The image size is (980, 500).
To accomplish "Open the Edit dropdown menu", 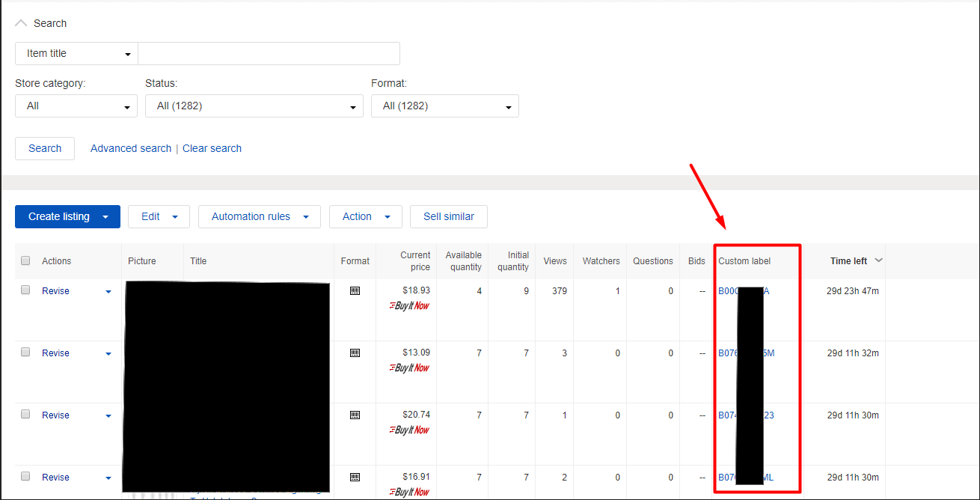I will 159,216.
